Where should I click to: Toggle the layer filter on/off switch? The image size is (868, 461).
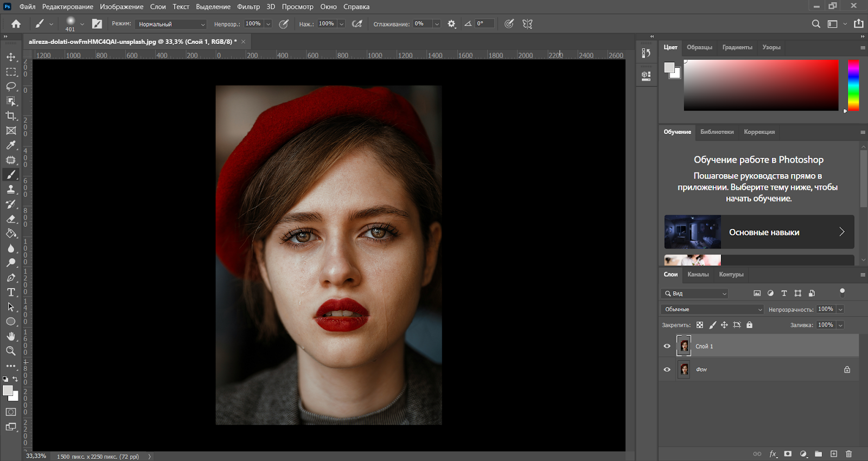coord(842,292)
